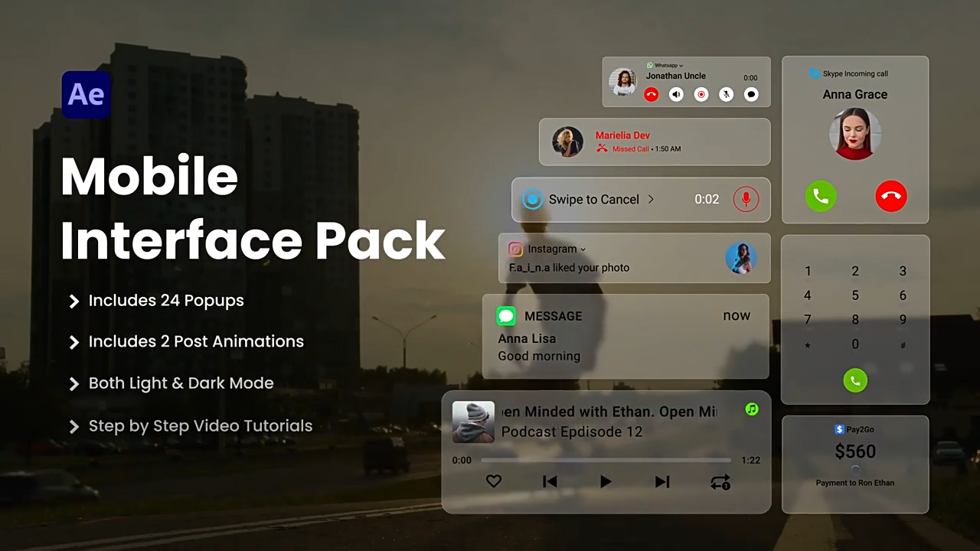Click the podcast progress bar
This screenshot has height=551, width=980.
[606, 461]
